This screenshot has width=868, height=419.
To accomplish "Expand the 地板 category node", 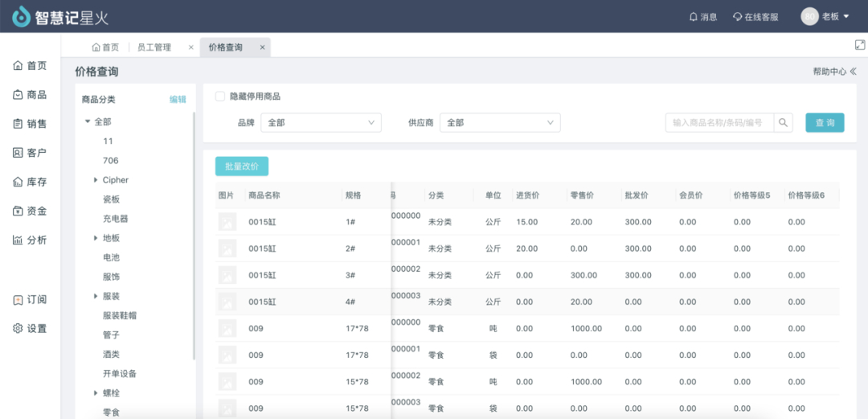I will pos(96,238).
